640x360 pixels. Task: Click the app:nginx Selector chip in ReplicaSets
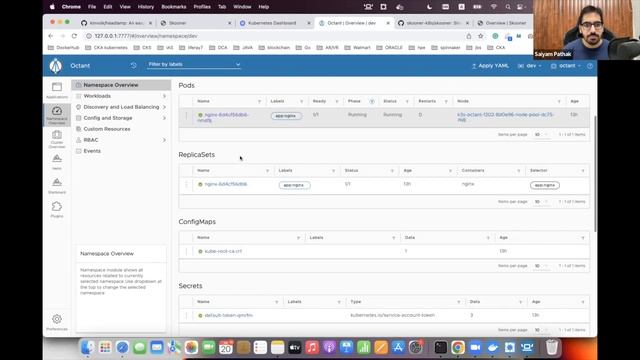pyautogui.click(x=545, y=185)
